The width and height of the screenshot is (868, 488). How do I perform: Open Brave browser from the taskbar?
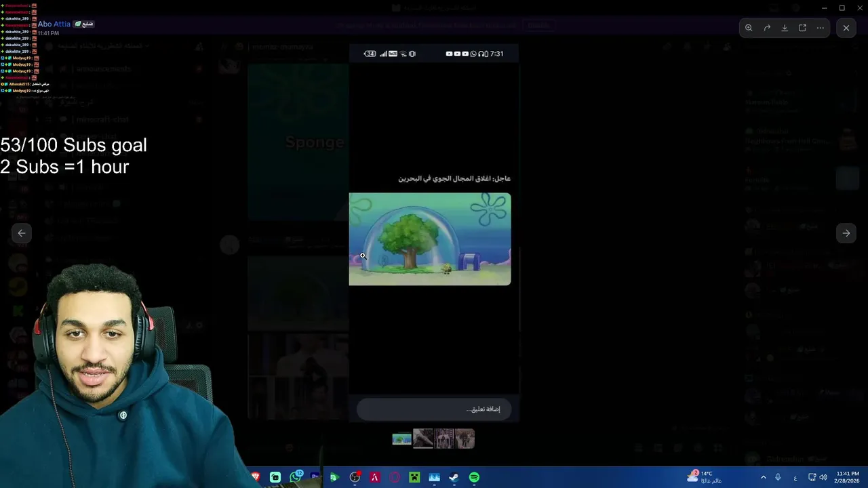(x=256, y=477)
